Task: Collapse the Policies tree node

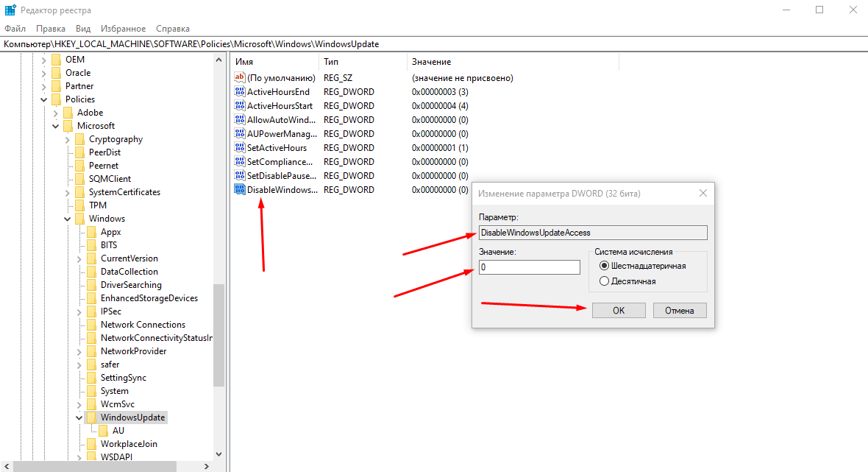Action: point(44,99)
